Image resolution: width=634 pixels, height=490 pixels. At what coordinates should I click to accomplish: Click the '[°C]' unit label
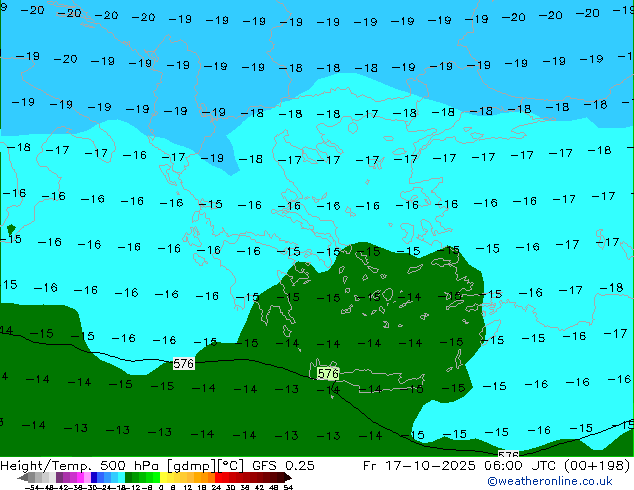231,466
